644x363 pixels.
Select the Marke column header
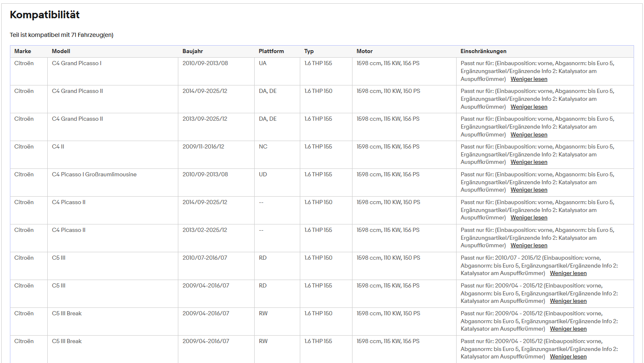point(23,51)
